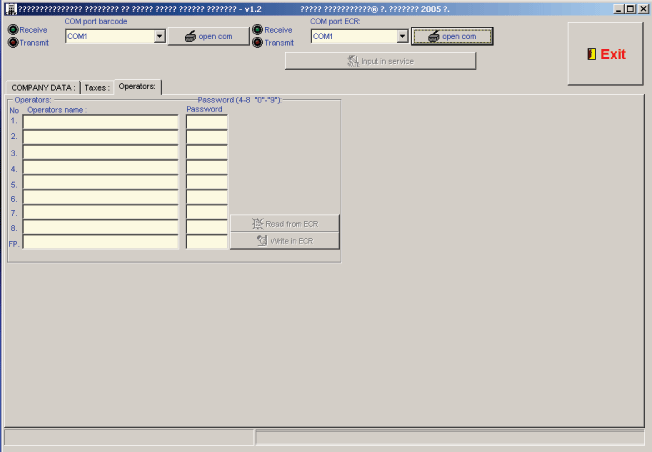Viewport: 652px width, 452px height.
Task: Focus operator 7 name field
Action: (x=101, y=212)
